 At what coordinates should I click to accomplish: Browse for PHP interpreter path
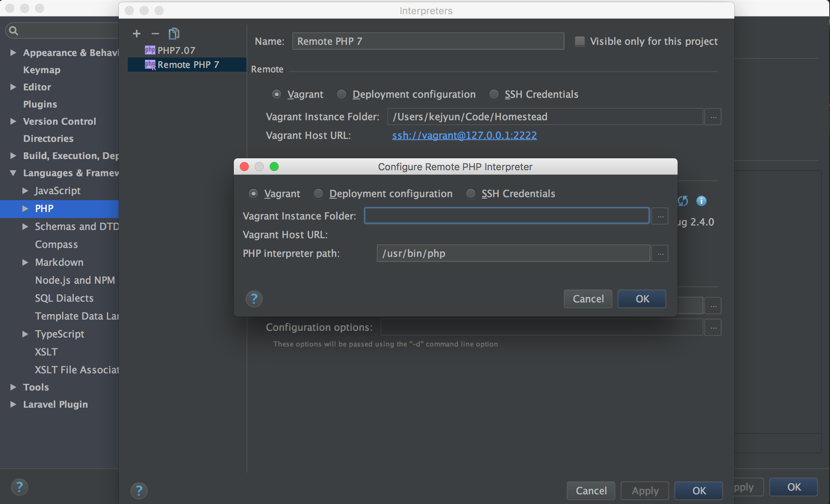[660, 253]
